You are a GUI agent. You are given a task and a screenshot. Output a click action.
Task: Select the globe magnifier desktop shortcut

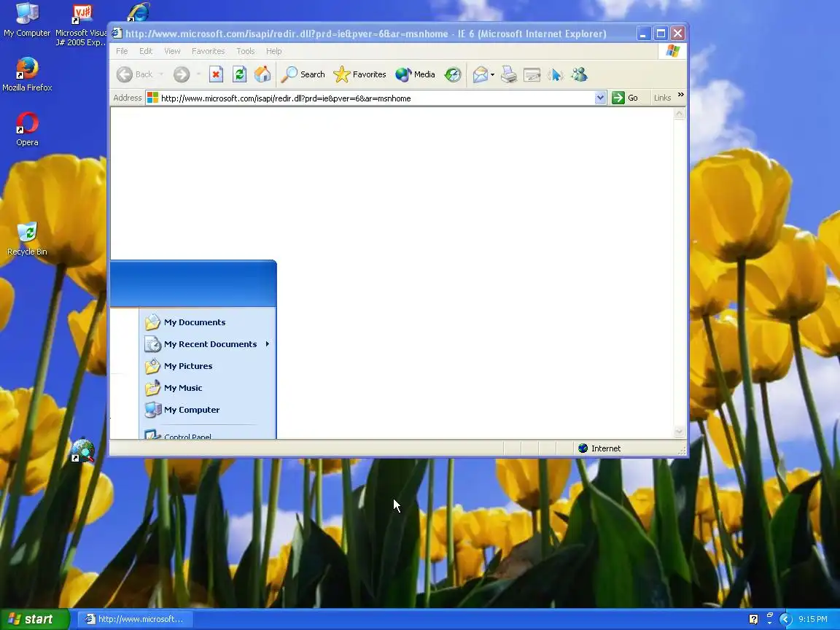click(82, 451)
